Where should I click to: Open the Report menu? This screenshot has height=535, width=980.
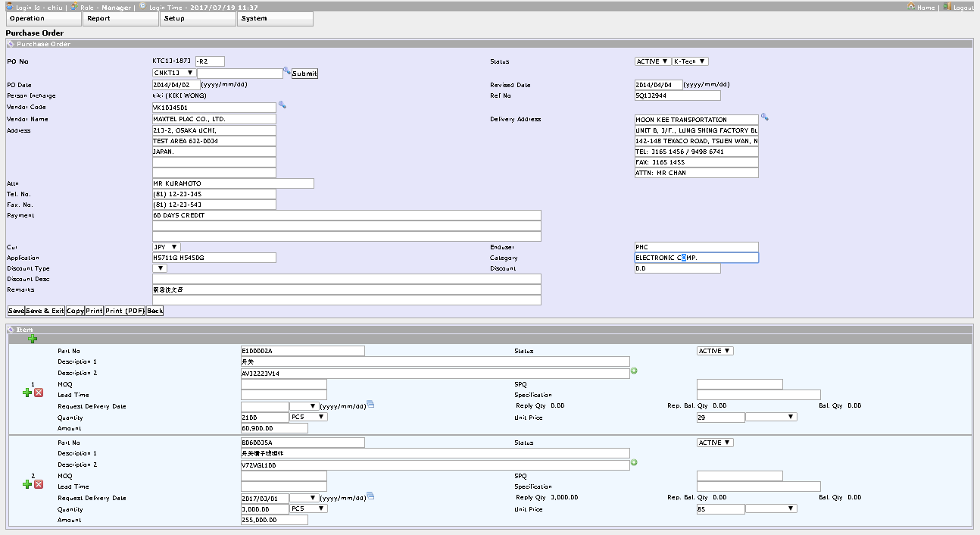click(121, 19)
